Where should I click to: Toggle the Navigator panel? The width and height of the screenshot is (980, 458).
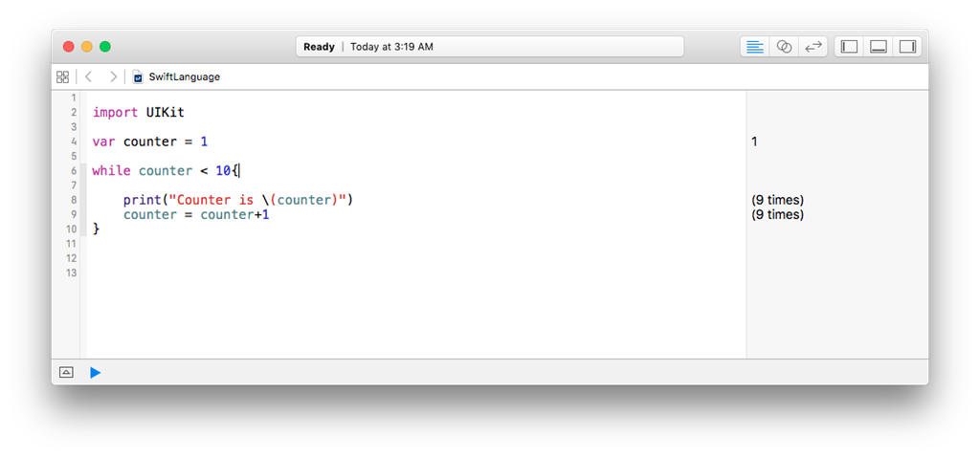[x=849, y=47]
